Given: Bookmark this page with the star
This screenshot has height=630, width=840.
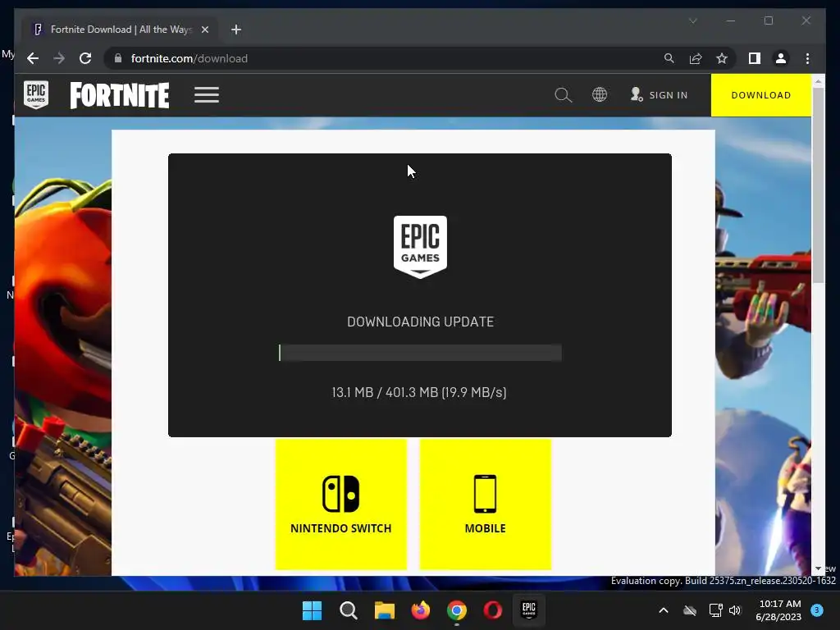Looking at the screenshot, I should pos(722,58).
